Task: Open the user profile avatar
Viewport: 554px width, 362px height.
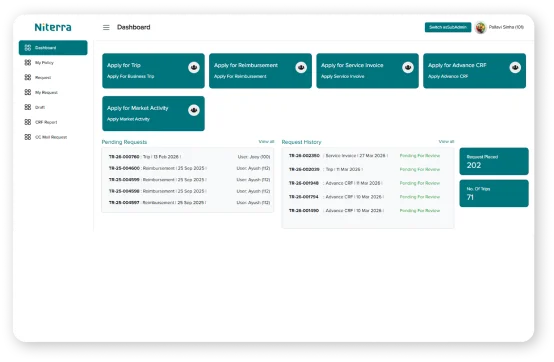Action: [x=481, y=27]
